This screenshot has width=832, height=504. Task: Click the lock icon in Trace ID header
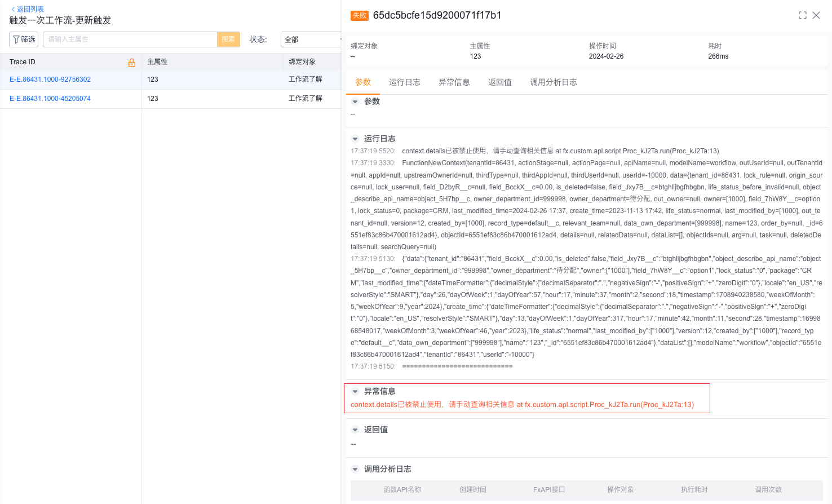pos(132,63)
